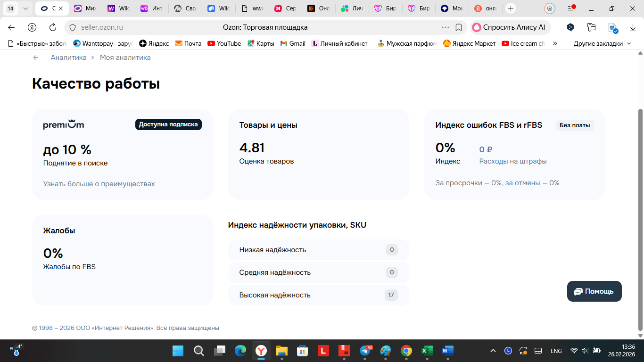Open the Windows Start menu
This screenshot has height=362, width=644.
point(178,351)
